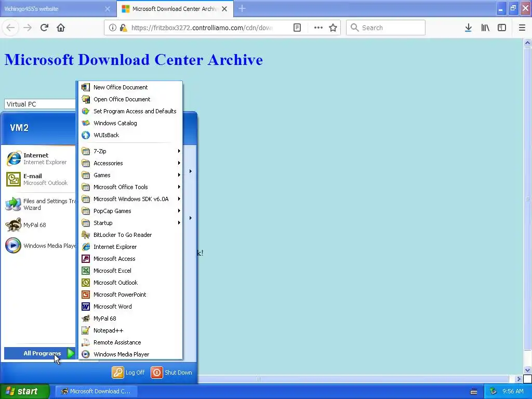Bookmark this page with star icon

(333, 28)
